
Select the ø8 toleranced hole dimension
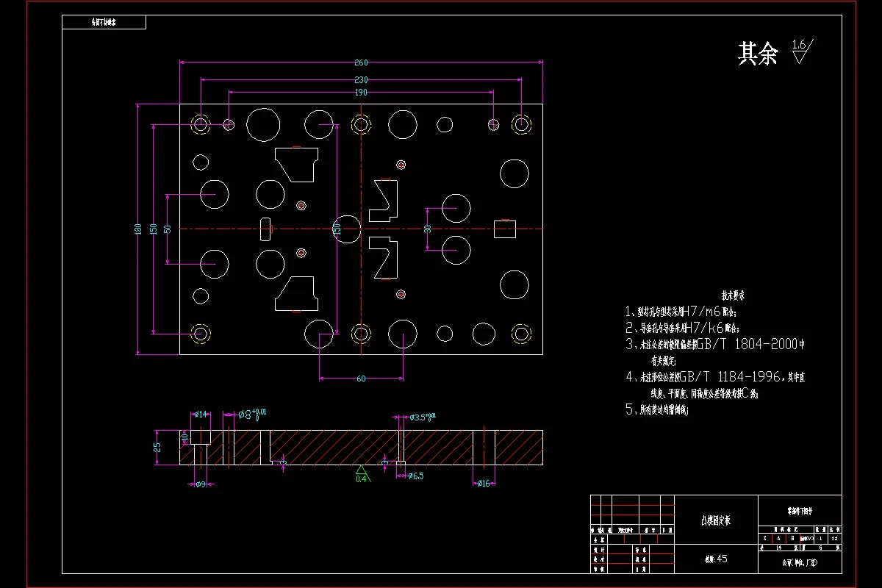click(253, 415)
